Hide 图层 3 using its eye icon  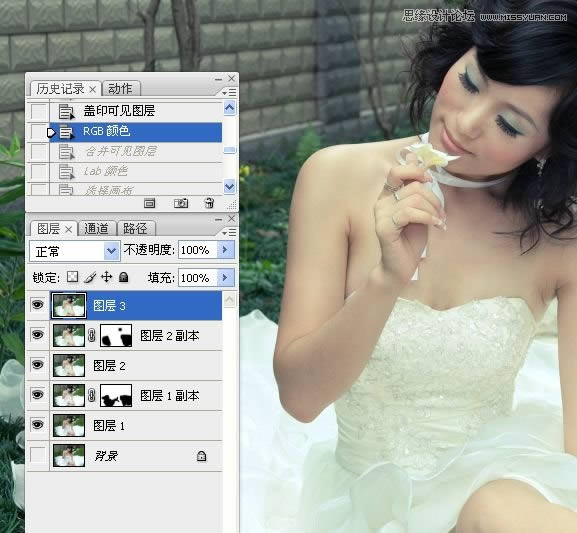(38, 305)
